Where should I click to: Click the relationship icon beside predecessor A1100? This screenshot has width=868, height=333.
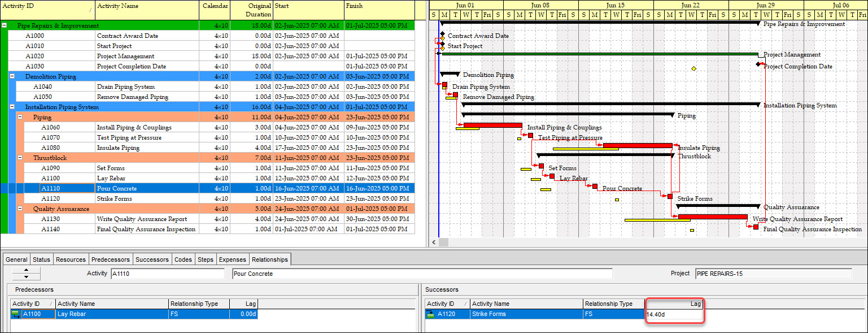[15, 314]
